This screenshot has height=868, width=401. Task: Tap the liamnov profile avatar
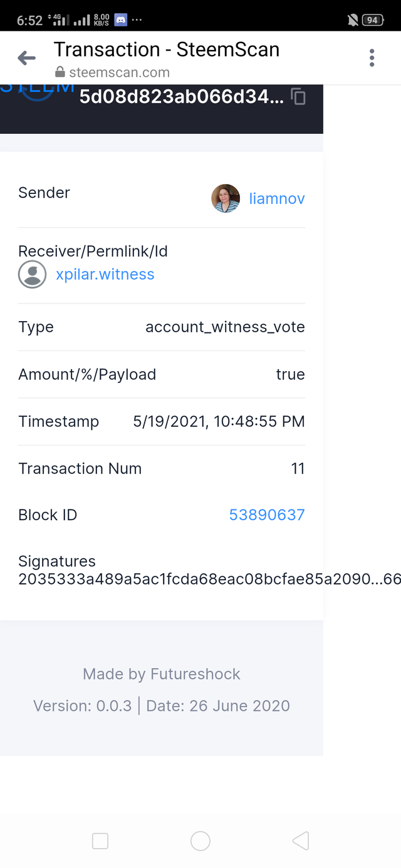point(226,198)
